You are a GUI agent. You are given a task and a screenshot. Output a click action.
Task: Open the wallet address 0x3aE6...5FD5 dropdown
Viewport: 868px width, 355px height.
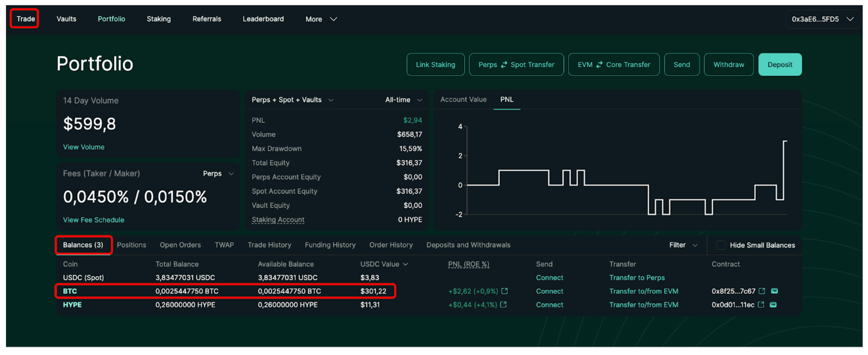coord(822,19)
